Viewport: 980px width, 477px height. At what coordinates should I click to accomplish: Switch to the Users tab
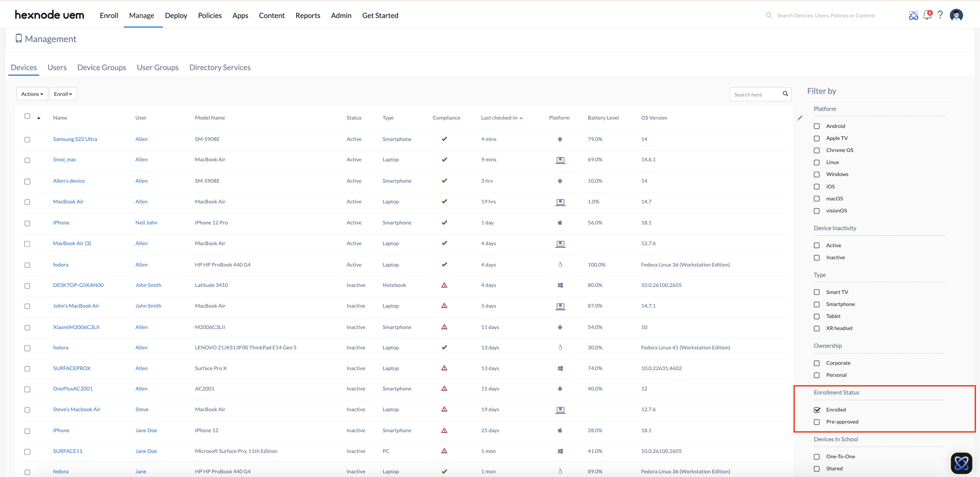(57, 67)
